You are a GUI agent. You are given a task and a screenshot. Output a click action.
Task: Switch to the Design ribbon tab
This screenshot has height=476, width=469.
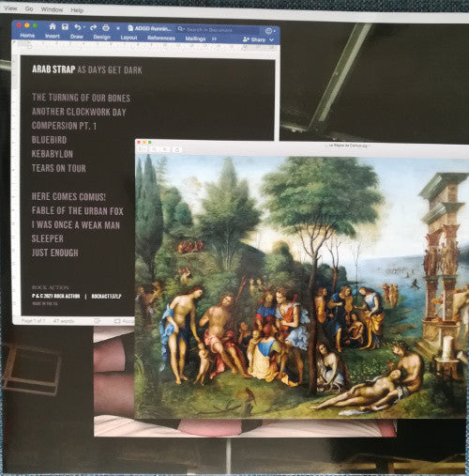pos(101,37)
